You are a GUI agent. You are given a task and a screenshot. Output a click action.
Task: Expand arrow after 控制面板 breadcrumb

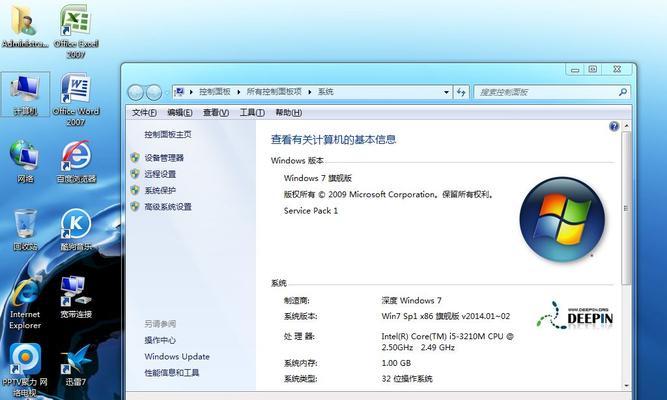[239, 92]
